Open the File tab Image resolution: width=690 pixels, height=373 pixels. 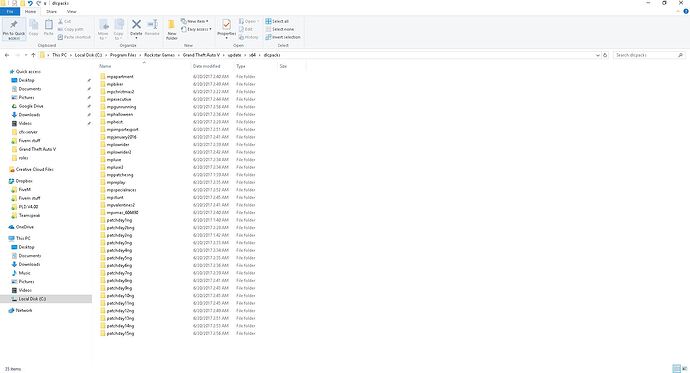[x=10, y=11]
